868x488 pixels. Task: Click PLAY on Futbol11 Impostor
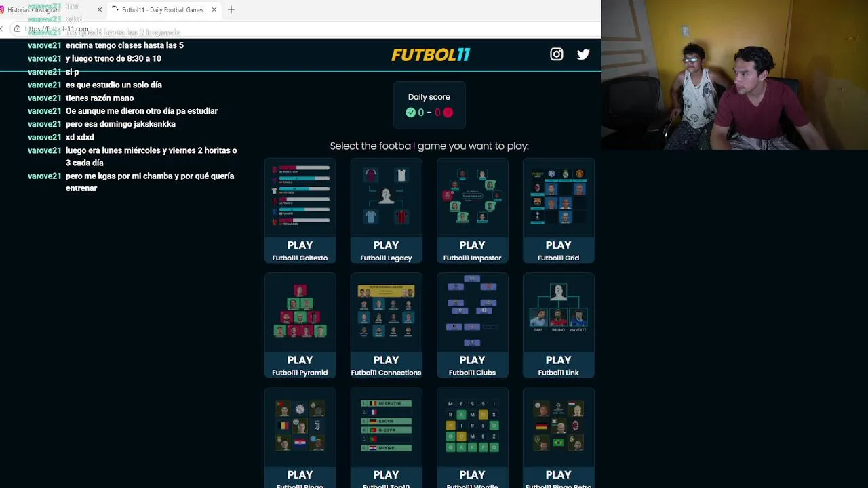tap(472, 245)
